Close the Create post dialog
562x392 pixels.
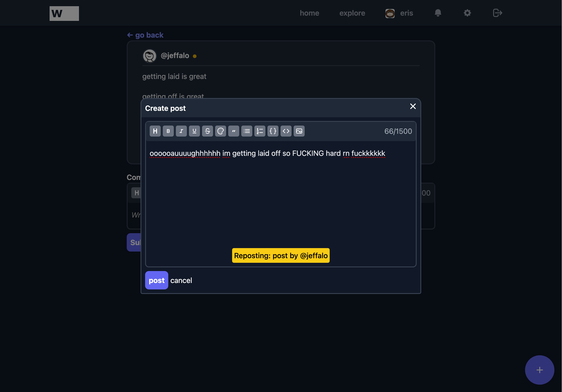[x=413, y=106]
